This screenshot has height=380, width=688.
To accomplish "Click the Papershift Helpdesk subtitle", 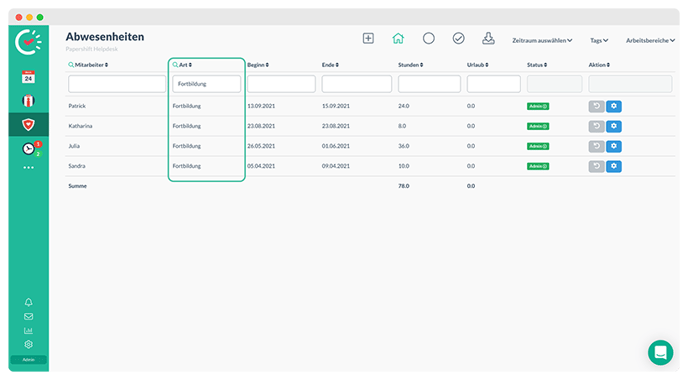I will point(92,49).
